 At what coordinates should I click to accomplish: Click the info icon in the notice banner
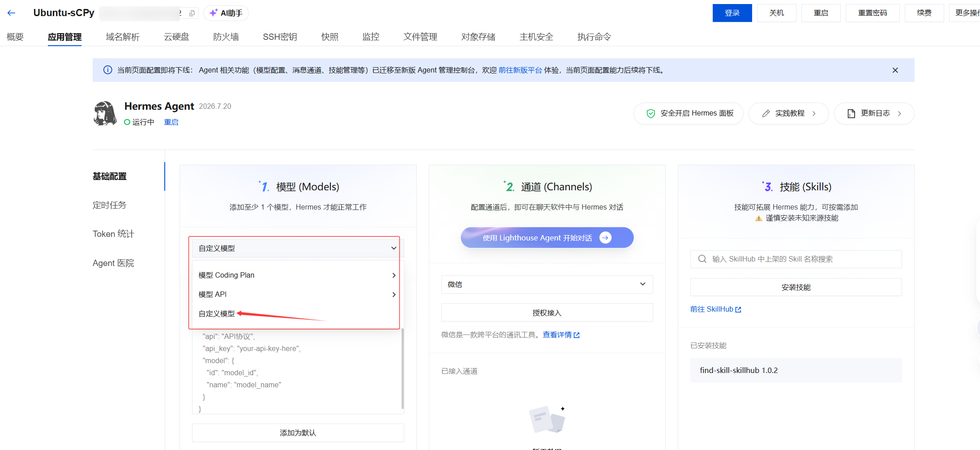[107, 70]
